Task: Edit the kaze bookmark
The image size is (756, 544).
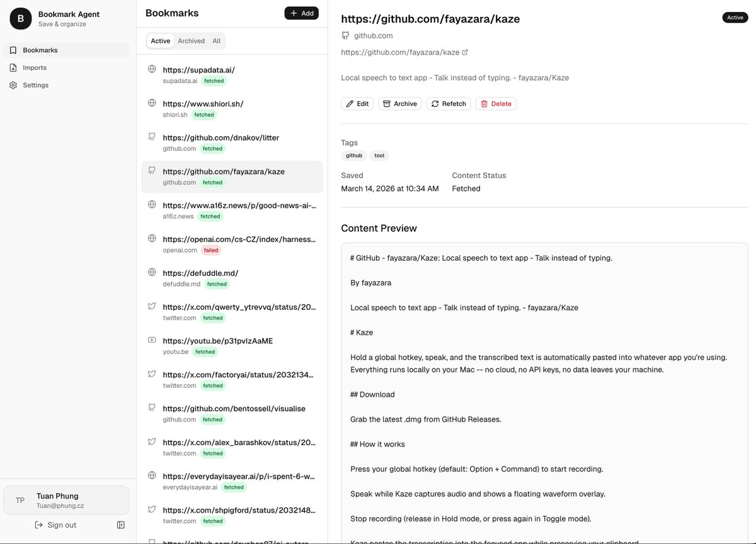Action: pyautogui.click(x=357, y=104)
